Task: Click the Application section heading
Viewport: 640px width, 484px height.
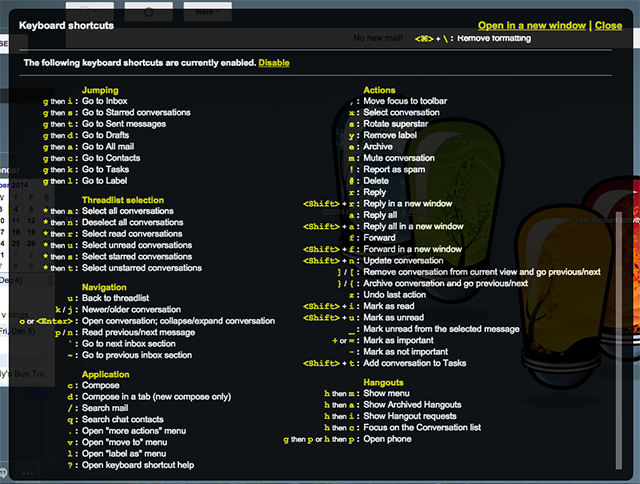Action: 106,374
